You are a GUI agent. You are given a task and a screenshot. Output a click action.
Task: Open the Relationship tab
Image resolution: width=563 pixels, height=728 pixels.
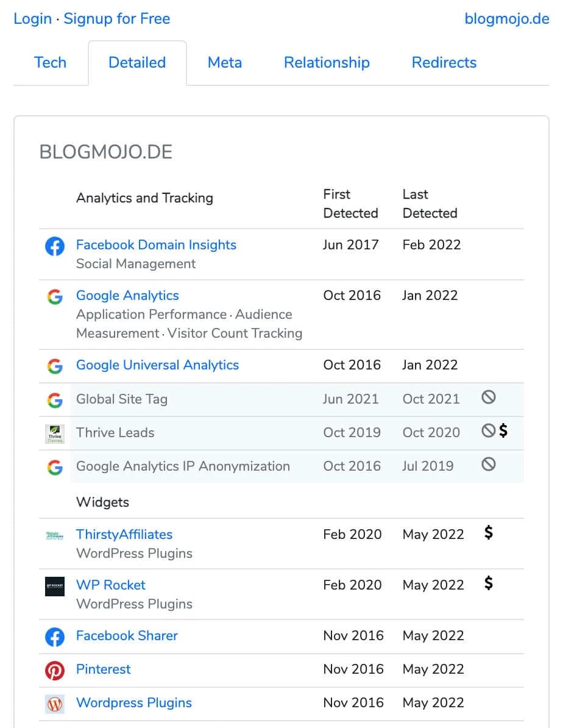tap(326, 62)
